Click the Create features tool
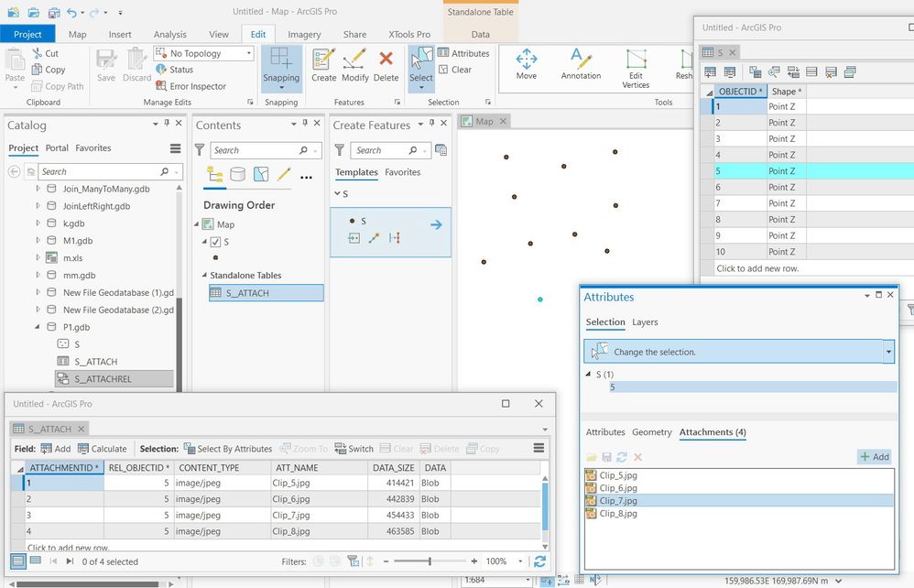914x588 pixels. (323, 65)
